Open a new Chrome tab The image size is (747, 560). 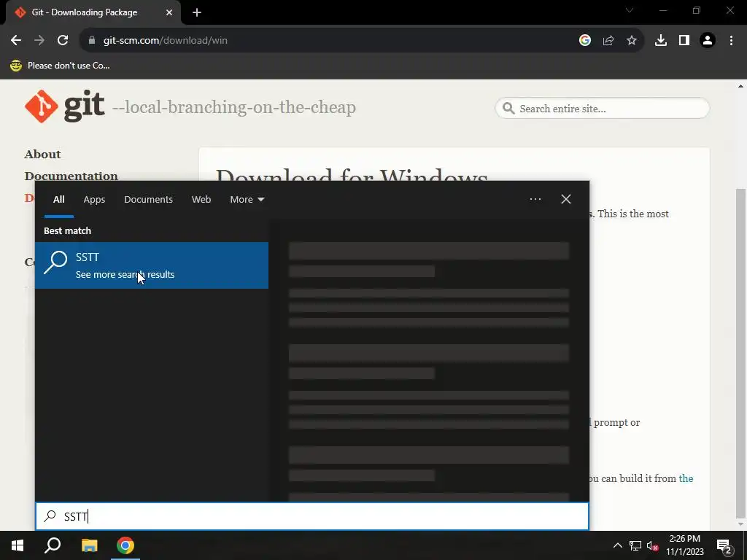click(197, 12)
